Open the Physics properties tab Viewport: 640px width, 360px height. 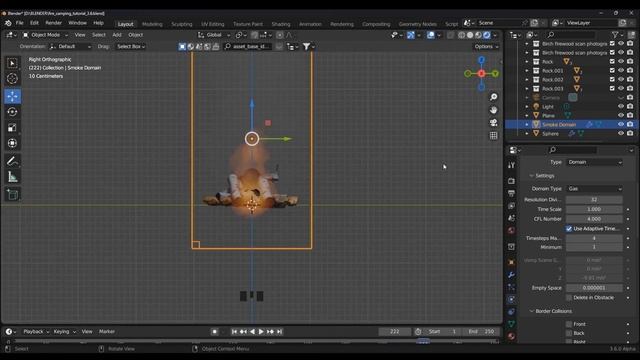tap(511, 300)
